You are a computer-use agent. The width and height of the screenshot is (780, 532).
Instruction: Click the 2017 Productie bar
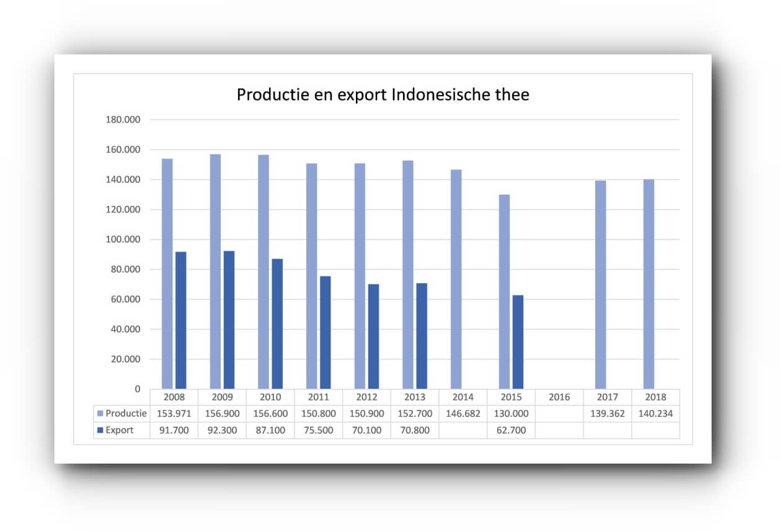tap(600, 285)
